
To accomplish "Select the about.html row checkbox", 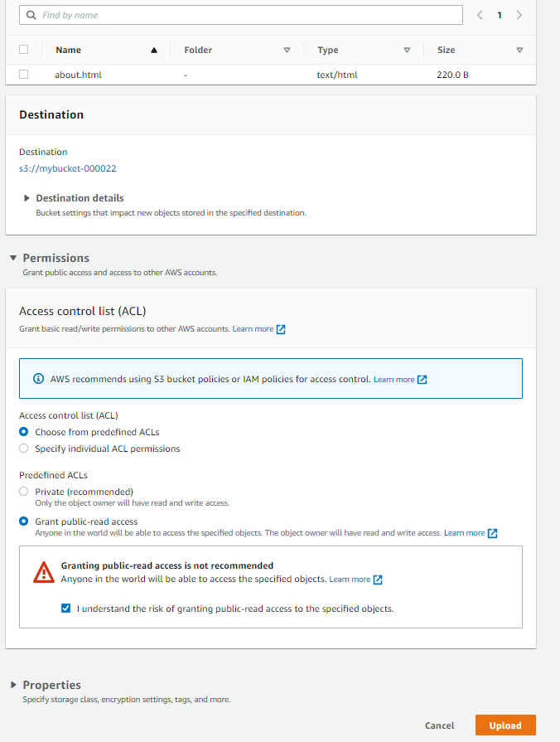I will 24,75.
